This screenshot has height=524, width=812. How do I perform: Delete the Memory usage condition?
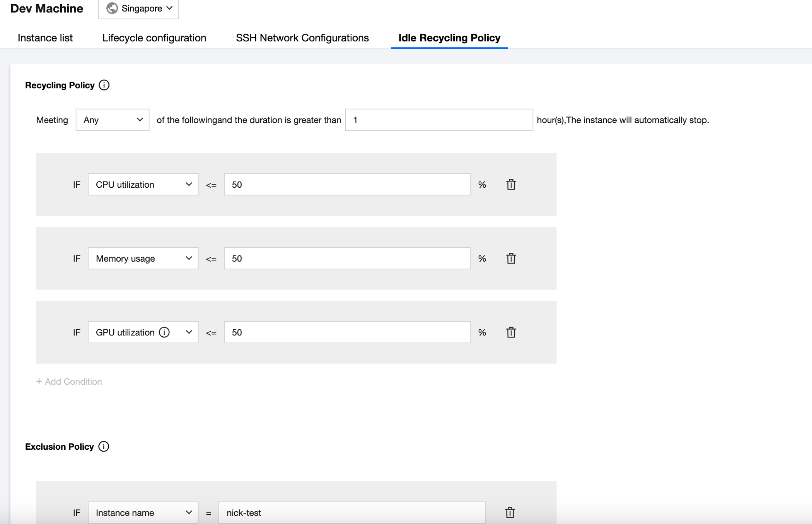pos(511,259)
